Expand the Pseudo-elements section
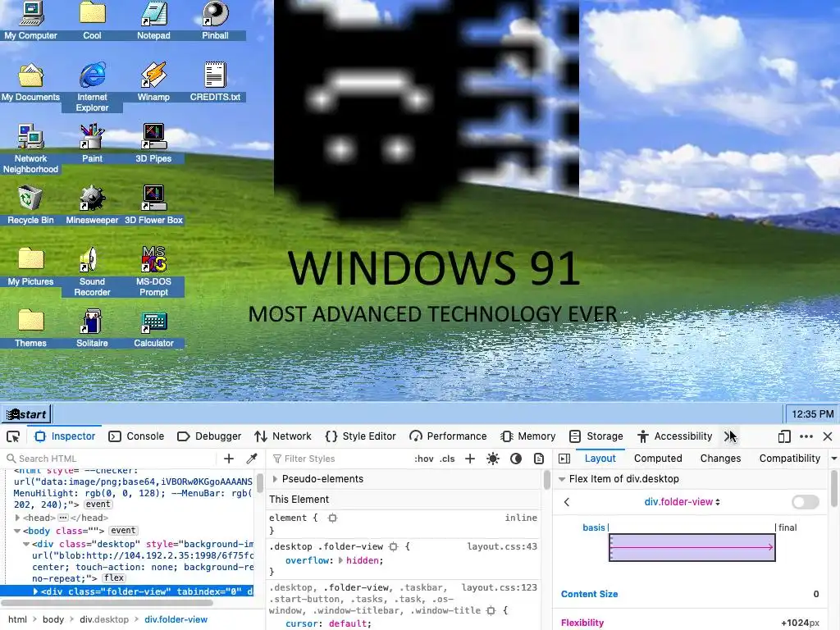The height and width of the screenshot is (630, 840). pos(275,479)
